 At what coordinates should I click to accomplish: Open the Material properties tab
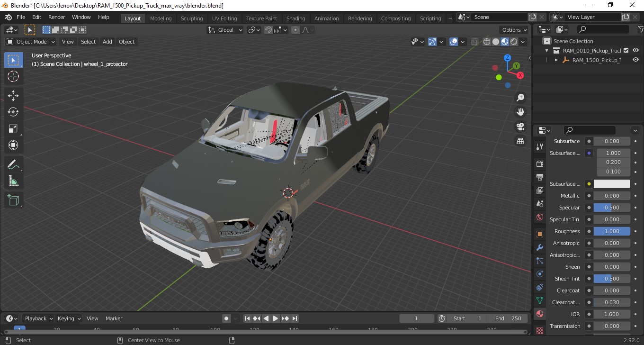pos(540,314)
